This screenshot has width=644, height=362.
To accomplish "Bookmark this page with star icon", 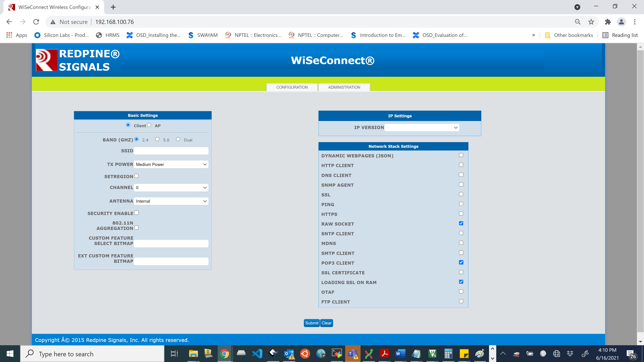I will [x=591, y=22].
